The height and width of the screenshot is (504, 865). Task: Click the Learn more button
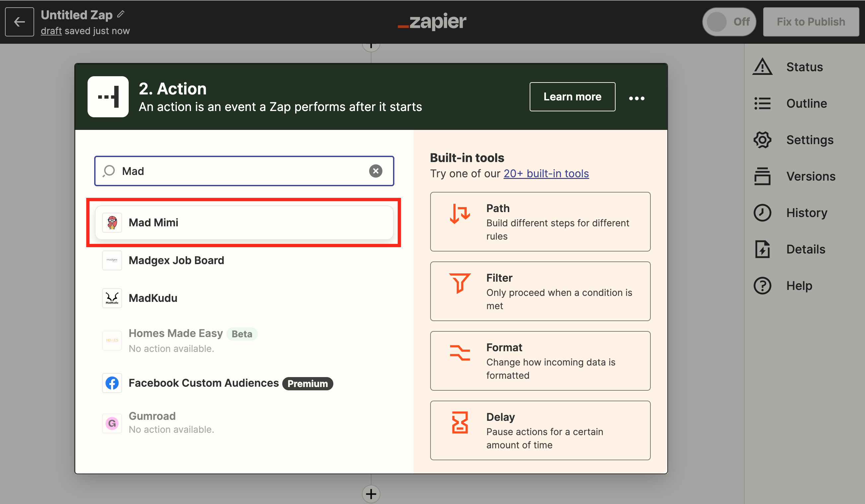[572, 97]
